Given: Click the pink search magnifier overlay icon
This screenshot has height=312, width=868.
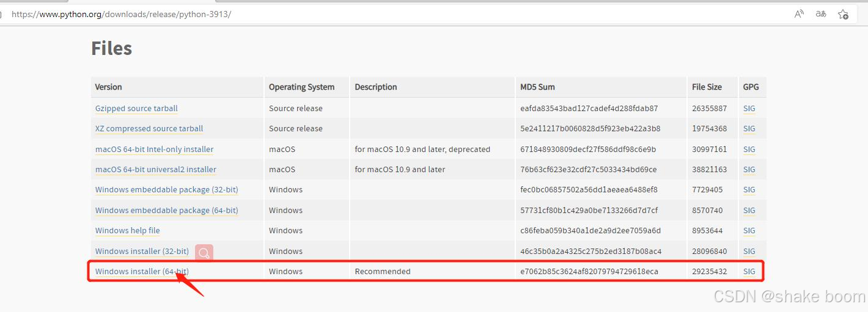Looking at the screenshot, I should 204,253.
